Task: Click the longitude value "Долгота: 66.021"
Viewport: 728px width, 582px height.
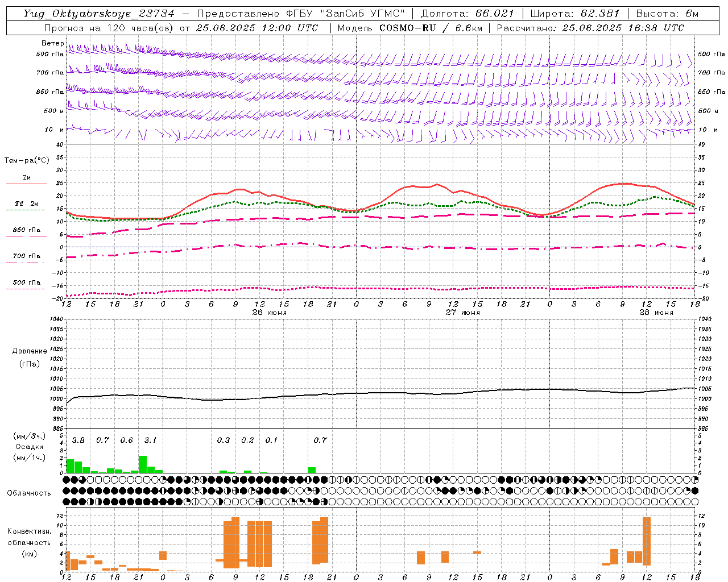Action: [467, 14]
